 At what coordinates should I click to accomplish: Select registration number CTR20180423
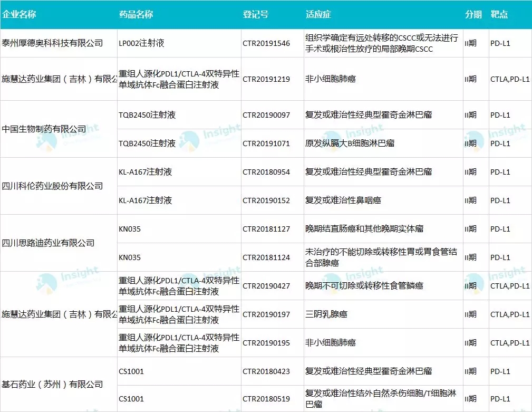266,371
